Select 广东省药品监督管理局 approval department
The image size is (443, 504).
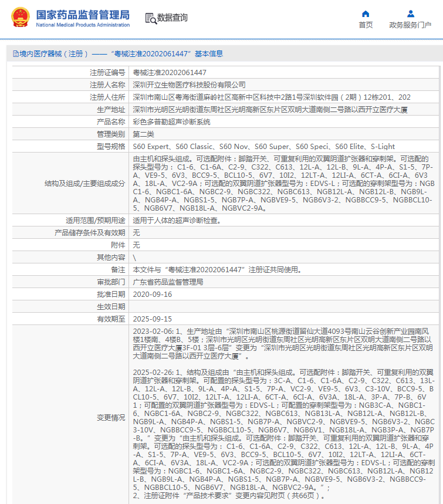(x=168, y=282)
